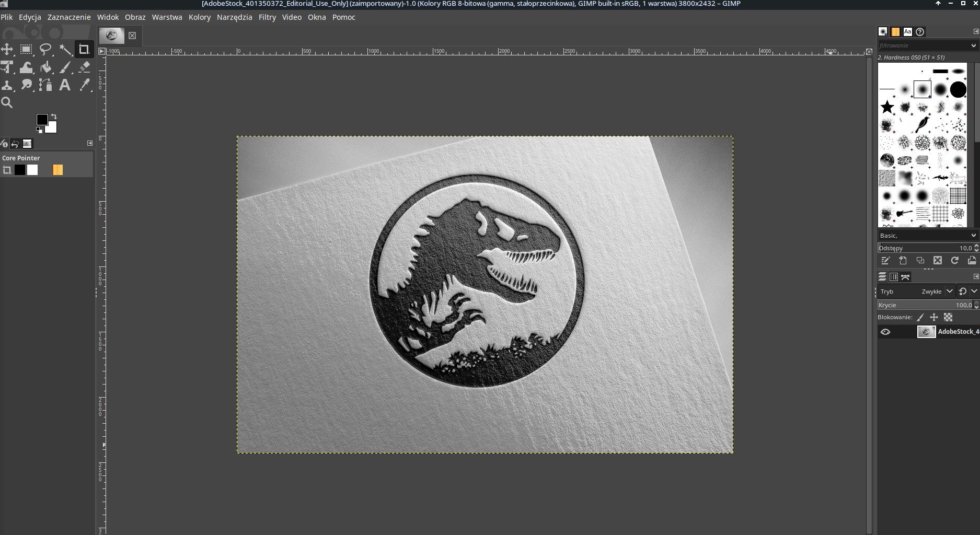The height and width of the screenshot is (535, 980).
Task: Select the Zoom magnifier tool
Action: pos(7,102)
